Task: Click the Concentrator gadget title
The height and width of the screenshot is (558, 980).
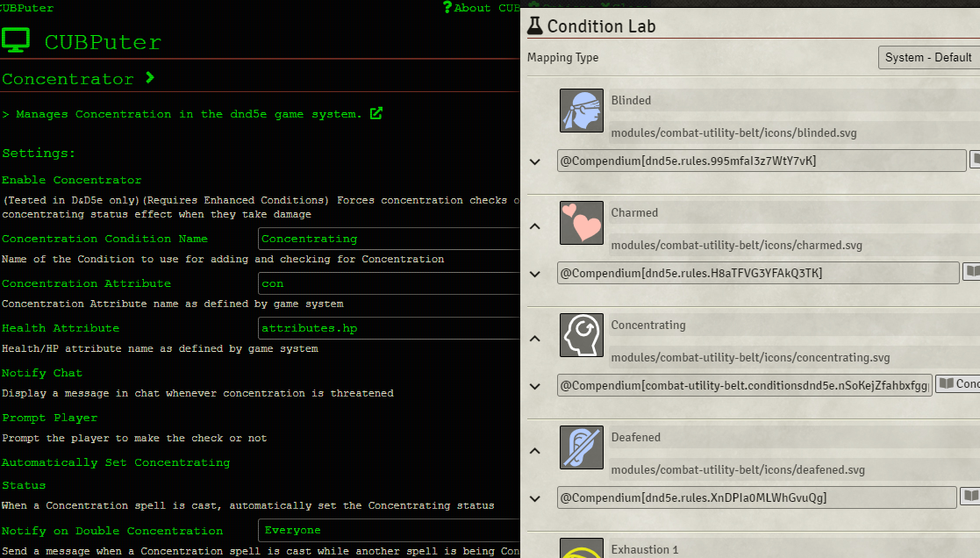Action: (68, 79)
